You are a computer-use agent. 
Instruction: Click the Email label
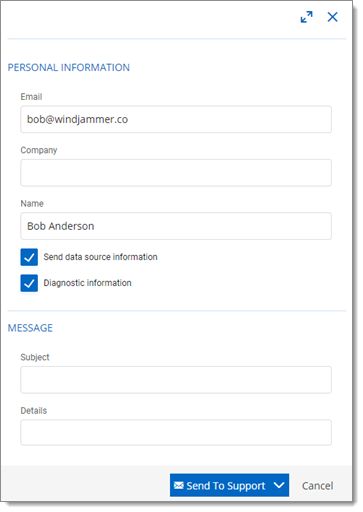click(x=31, y=97)
